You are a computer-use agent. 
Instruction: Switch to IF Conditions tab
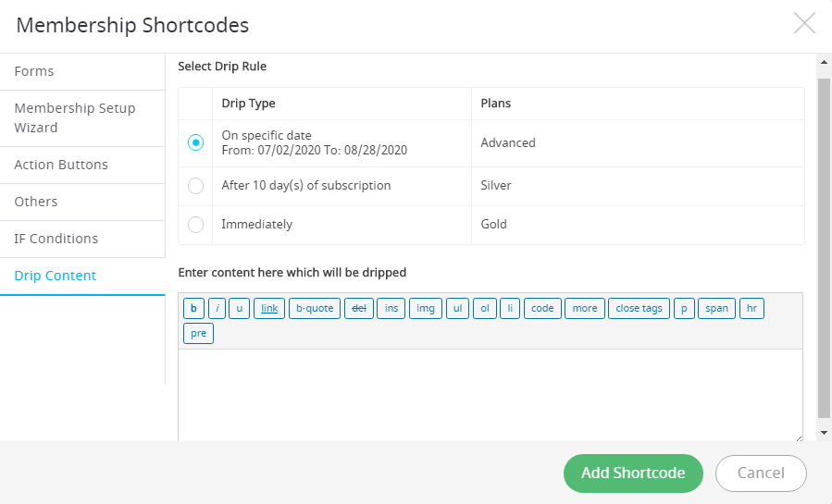(x=82, y=239)
